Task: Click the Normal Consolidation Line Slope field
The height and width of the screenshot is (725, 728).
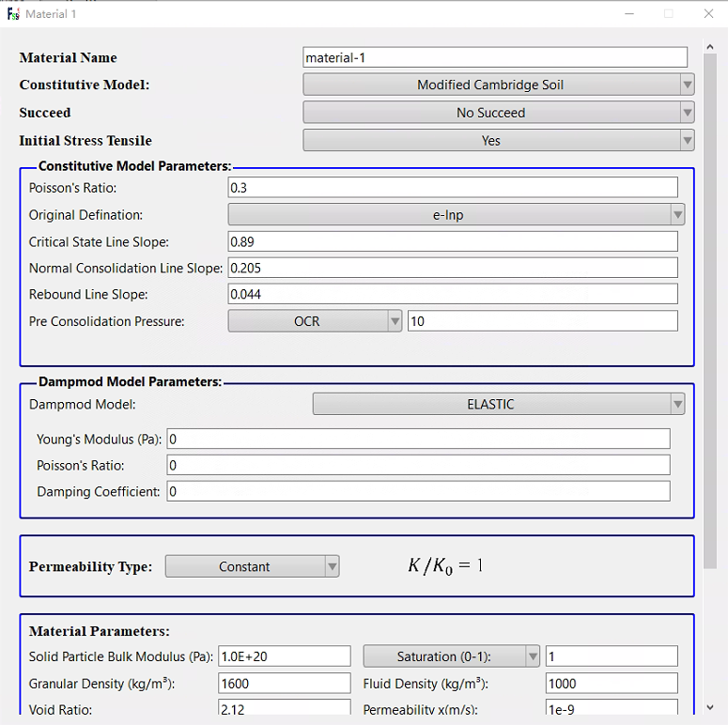Action: [453, 268]
